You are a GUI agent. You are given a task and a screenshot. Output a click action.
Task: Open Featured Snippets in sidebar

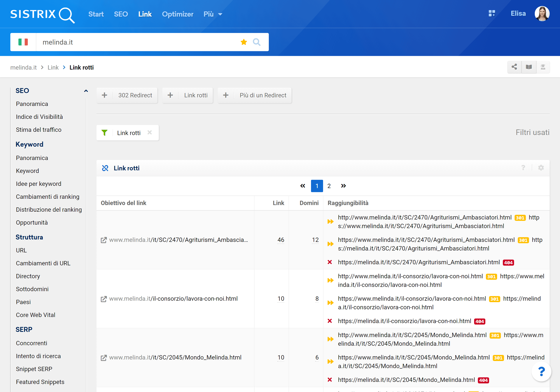(x=40, y=382)
